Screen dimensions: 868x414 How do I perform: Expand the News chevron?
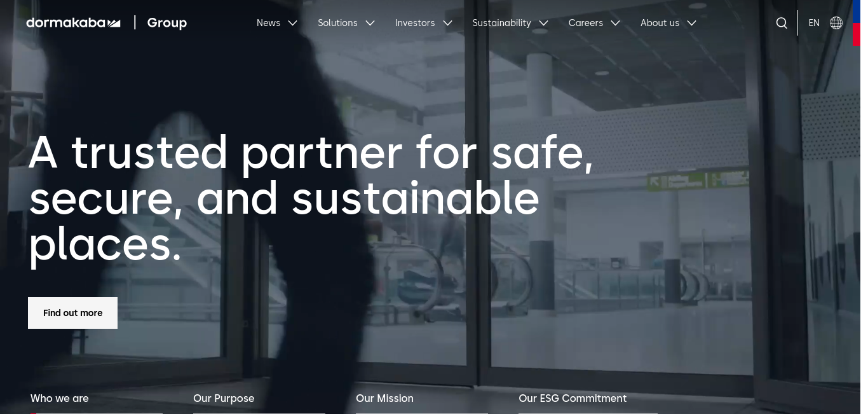[293, 23]
